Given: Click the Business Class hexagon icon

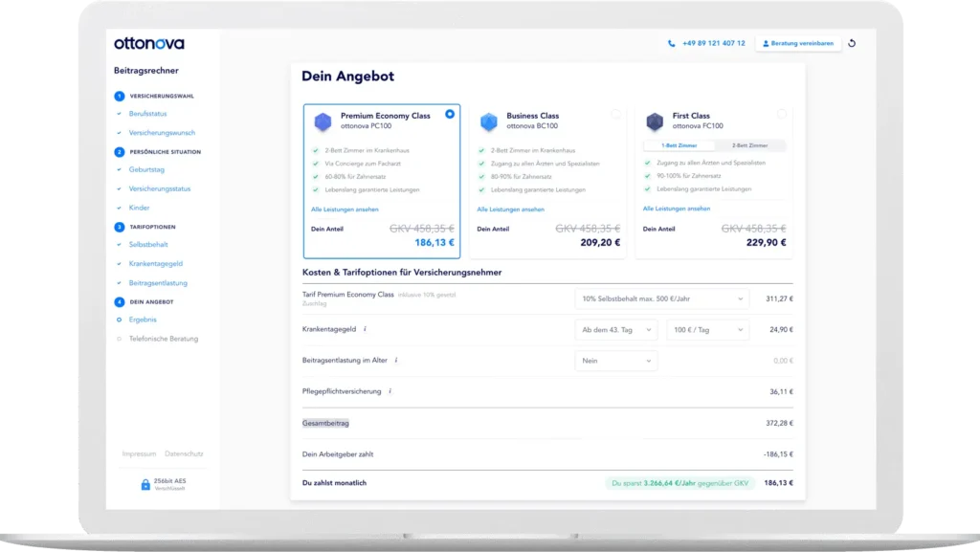Looking at the screenshot, I should tap(489, 121).
